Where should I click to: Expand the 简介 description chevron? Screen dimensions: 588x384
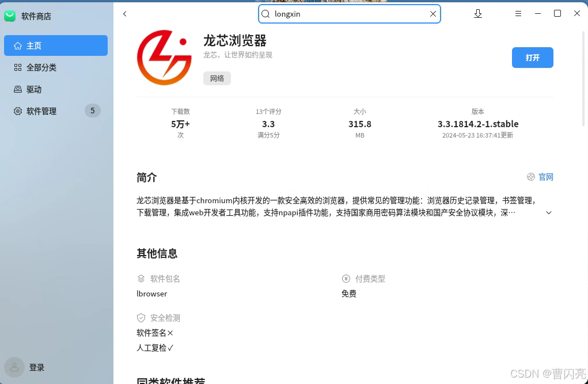tap(549, 212)
